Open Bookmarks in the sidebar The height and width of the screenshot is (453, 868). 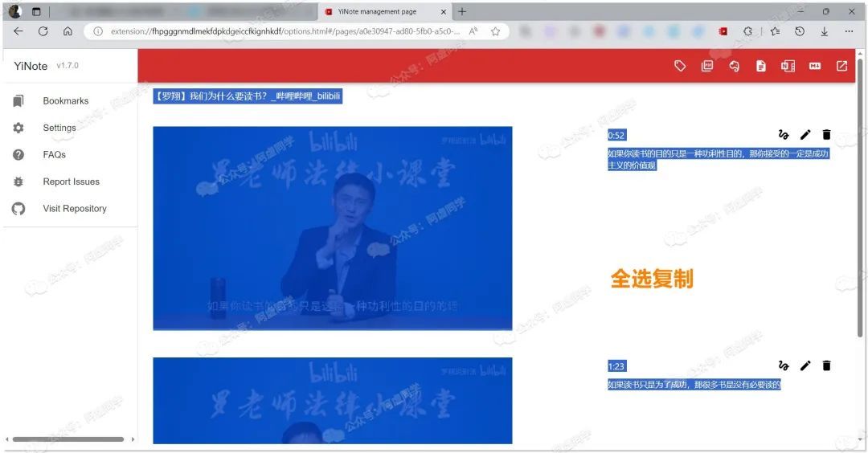coord(70,100)
